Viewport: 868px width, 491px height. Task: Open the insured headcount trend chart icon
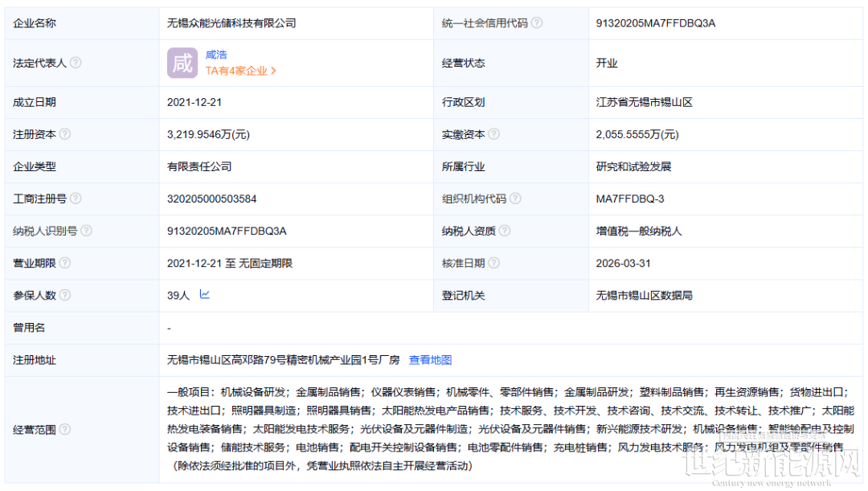pyautogui.click(x=205, y=295)
